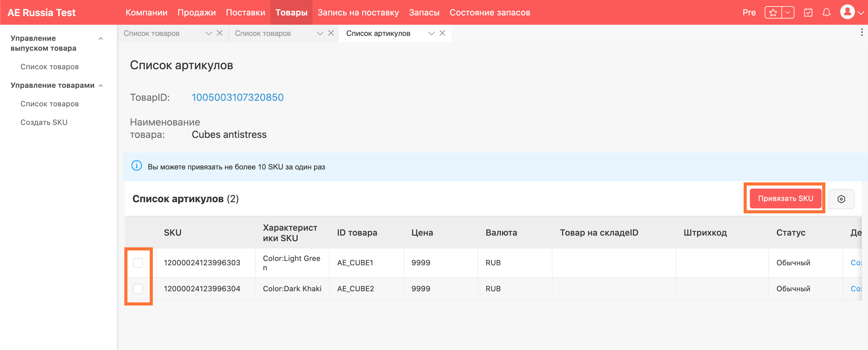Click the Cubes antistress product name
Image resolution: width=868 pixels, height=350 pixels.
click(229, 134)
